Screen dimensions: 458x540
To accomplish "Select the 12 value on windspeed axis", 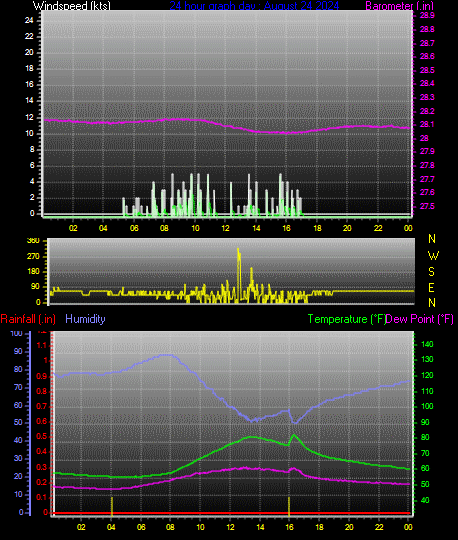I will coord(29,117).
